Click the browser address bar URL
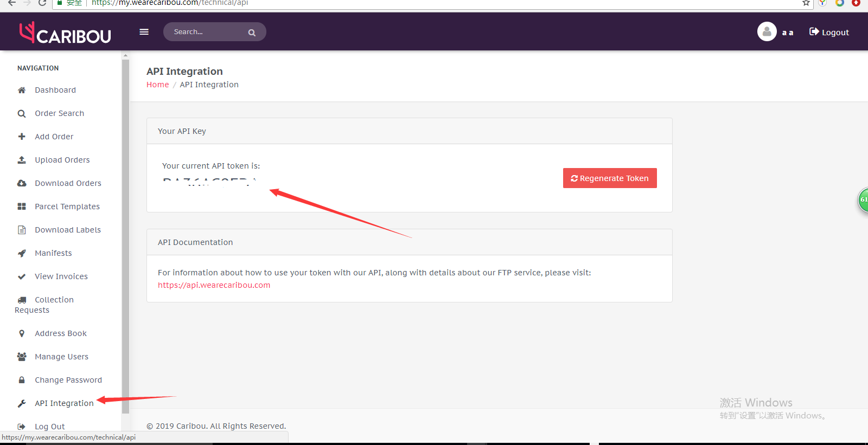 click(x=170, y=3)
